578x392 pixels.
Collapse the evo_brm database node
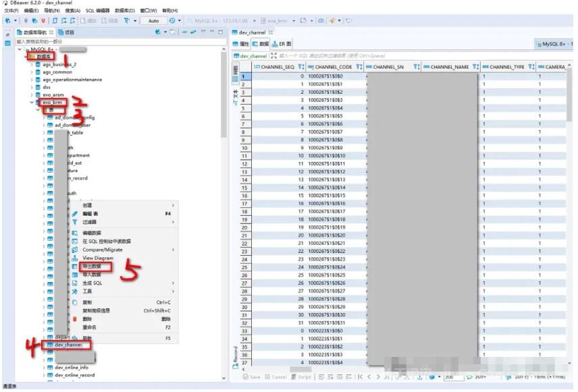click(x=38, y=103)
